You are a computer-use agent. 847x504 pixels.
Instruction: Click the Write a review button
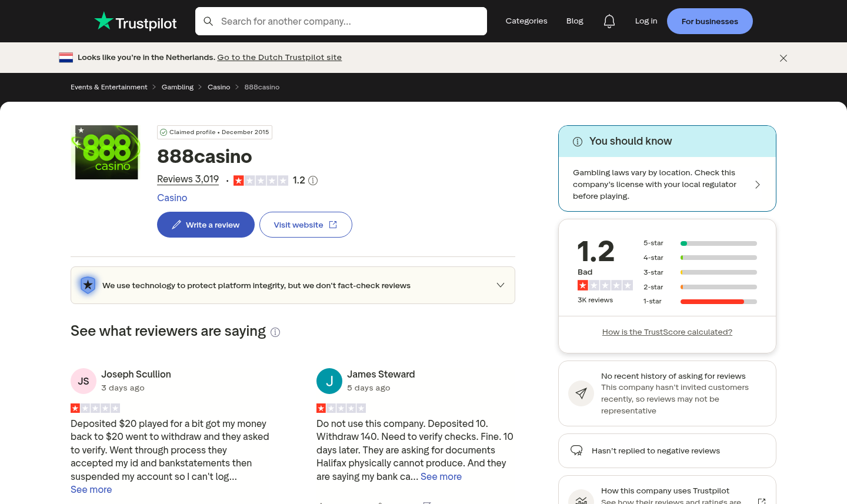coord(206,225)
